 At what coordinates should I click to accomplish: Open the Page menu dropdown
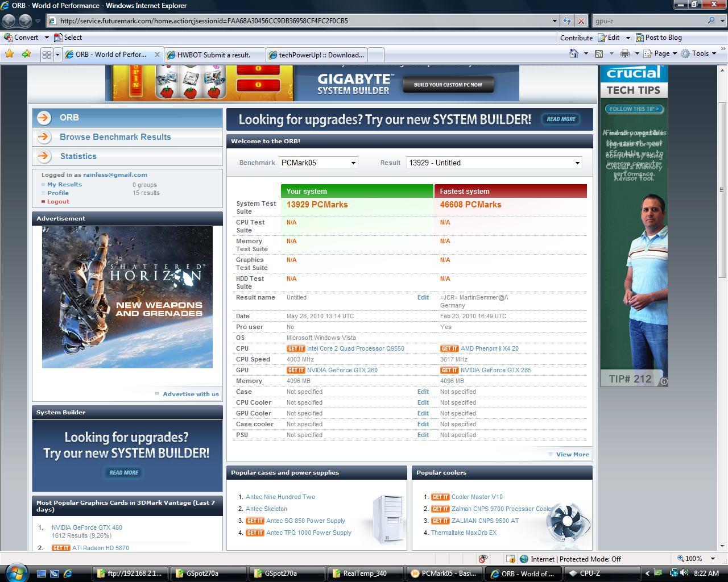pyautogui.click(x=663, y=53)
